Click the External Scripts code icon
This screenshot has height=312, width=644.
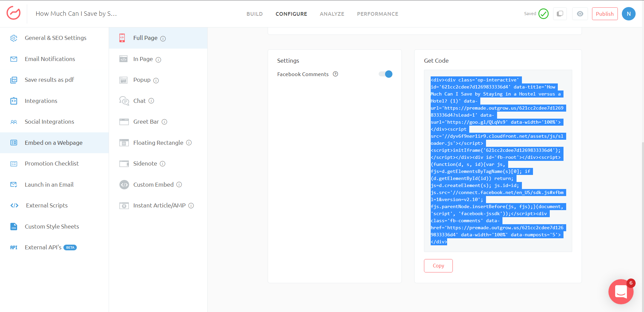pyautogui.click(x=14, y=205)
